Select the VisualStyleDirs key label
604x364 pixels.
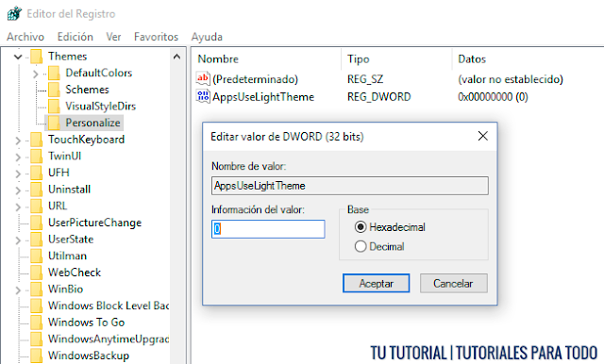click(101, 107)
